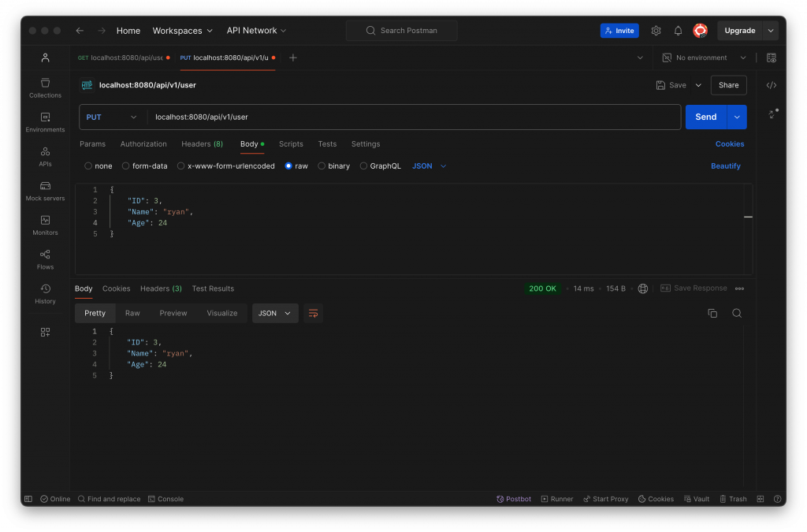The image size is (807, 532).
Task: Go forward with the right arrow
Action: pyautogui.click(x=102, y=31)
